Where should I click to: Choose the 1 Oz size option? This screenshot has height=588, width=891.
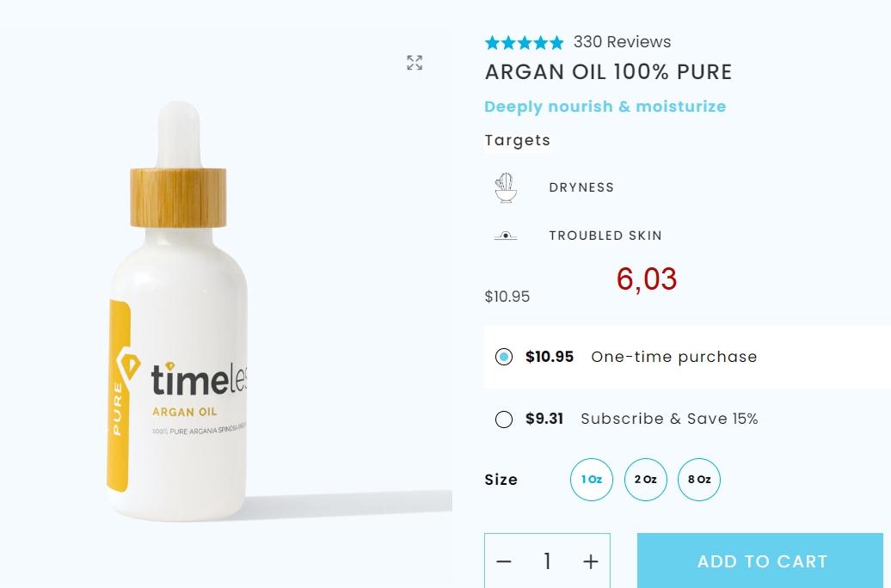[x=592, y=480]
